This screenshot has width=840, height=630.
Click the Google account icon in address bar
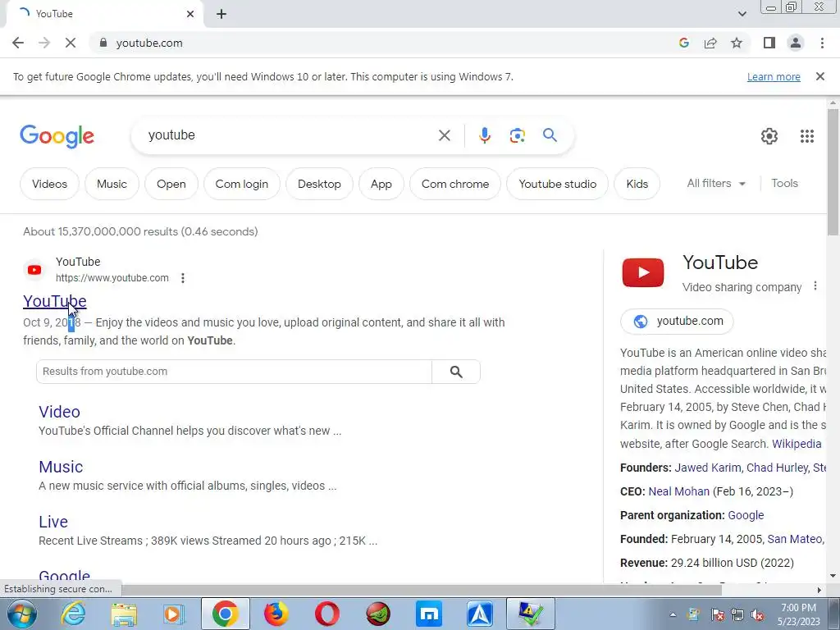pos(683,43)
